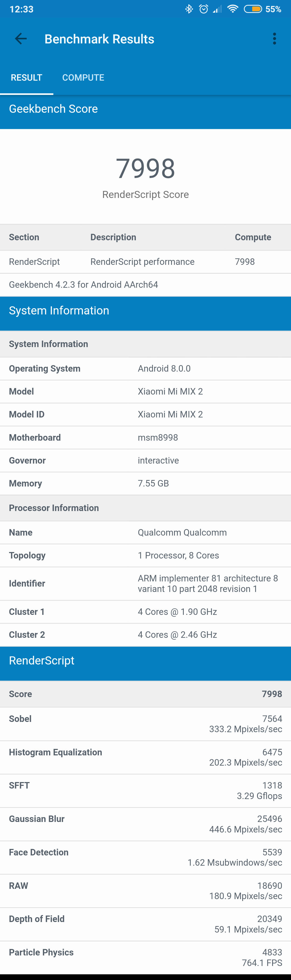The width and height of the screenshot is (291, 980).
Task: Tap the Cluster 2 cores row
Action: (x=145, y=635)
